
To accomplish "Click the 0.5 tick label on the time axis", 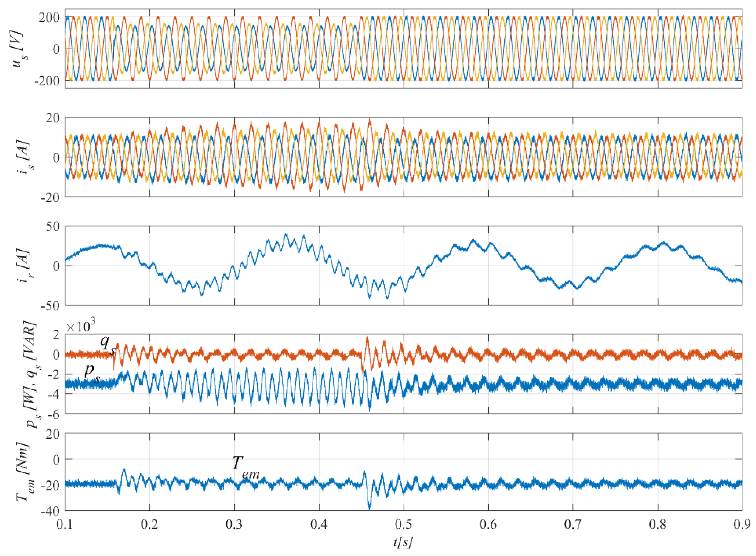I will 403,524.
